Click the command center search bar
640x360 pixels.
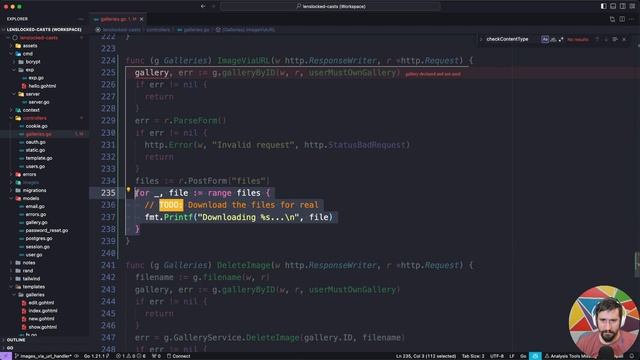(x=331, y=6)
